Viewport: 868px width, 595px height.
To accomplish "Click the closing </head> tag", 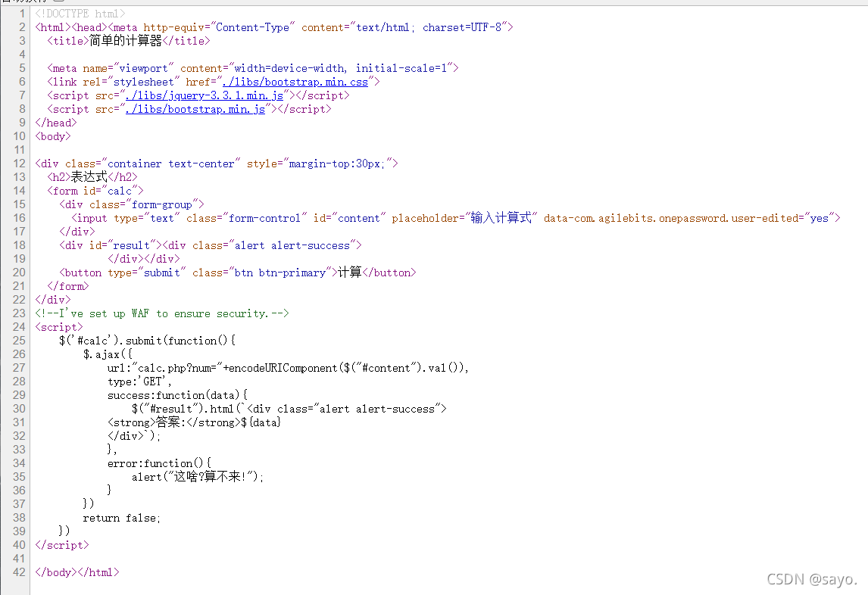I will pyautogui.click(x=56, y=123).
